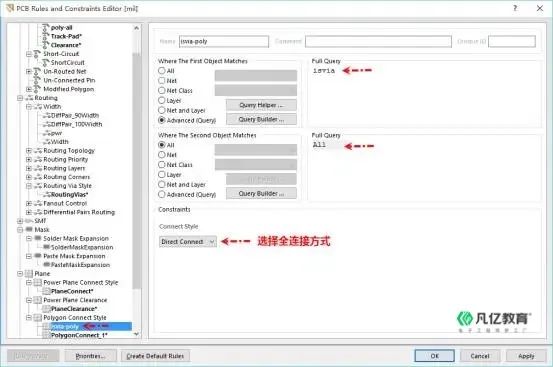Select Advanced (Query) for second object

pyautogui.click(x=162, y=194)
